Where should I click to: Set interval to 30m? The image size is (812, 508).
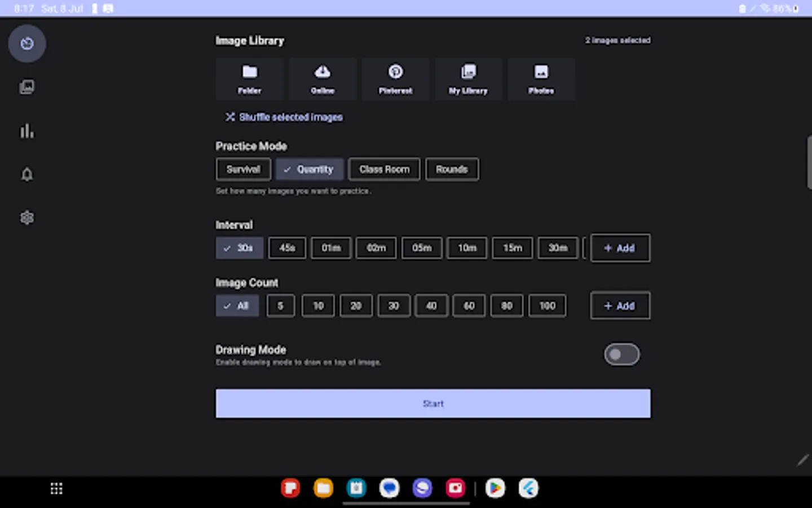pyautogui.click(x=558, y=248)
